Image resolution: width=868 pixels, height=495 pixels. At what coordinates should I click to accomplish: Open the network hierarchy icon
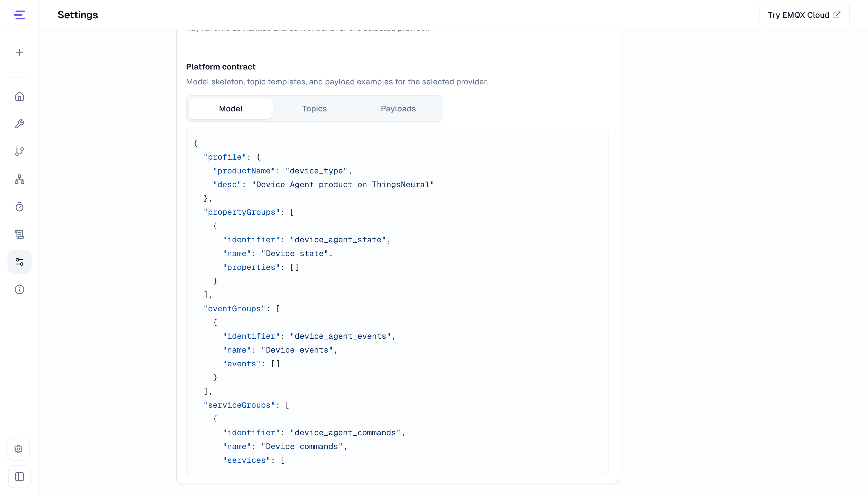[19, 179]
